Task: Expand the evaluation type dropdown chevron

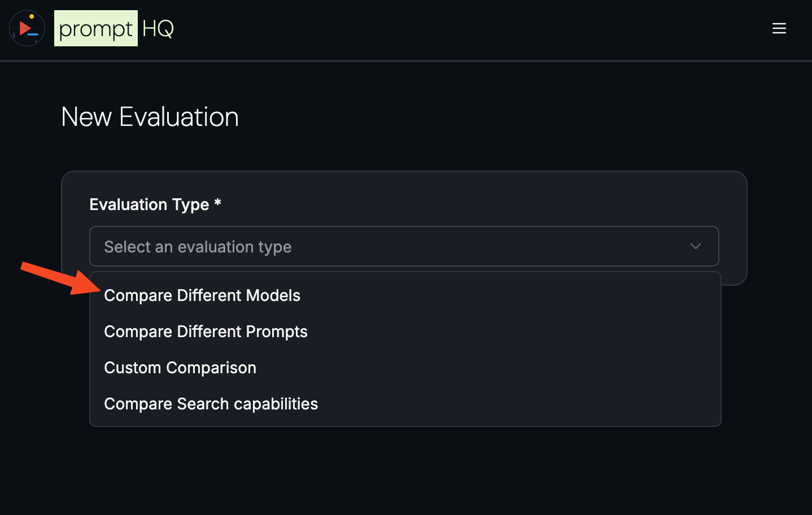Action: pyautogui.click(x=696, y=246)
